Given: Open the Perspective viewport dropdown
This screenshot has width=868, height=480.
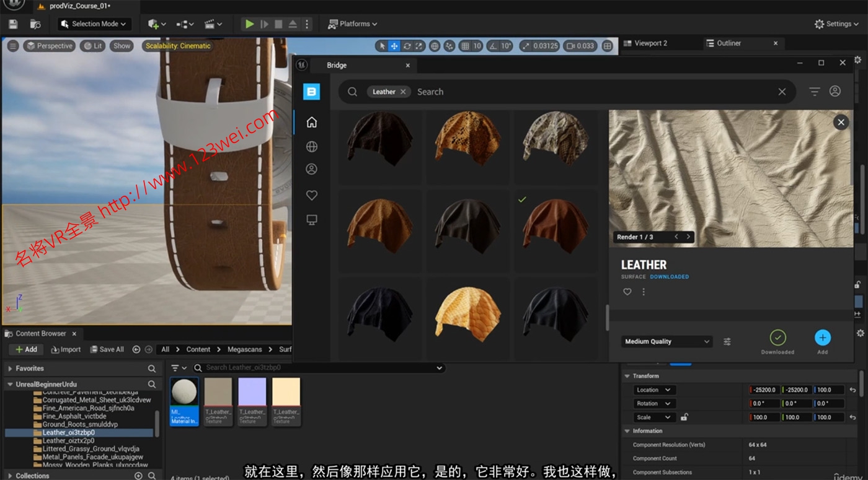Looking at the screenshot, I should 49,45.
